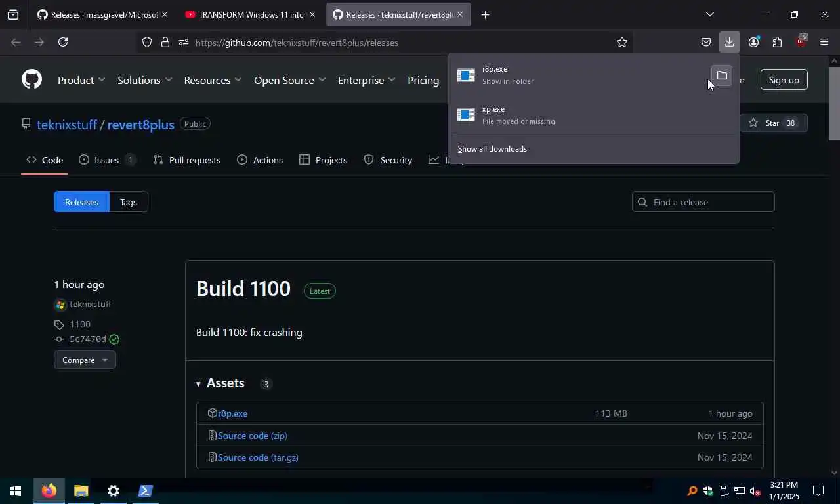
Task: Open the Projects tab
Action: tap(323, 160)
